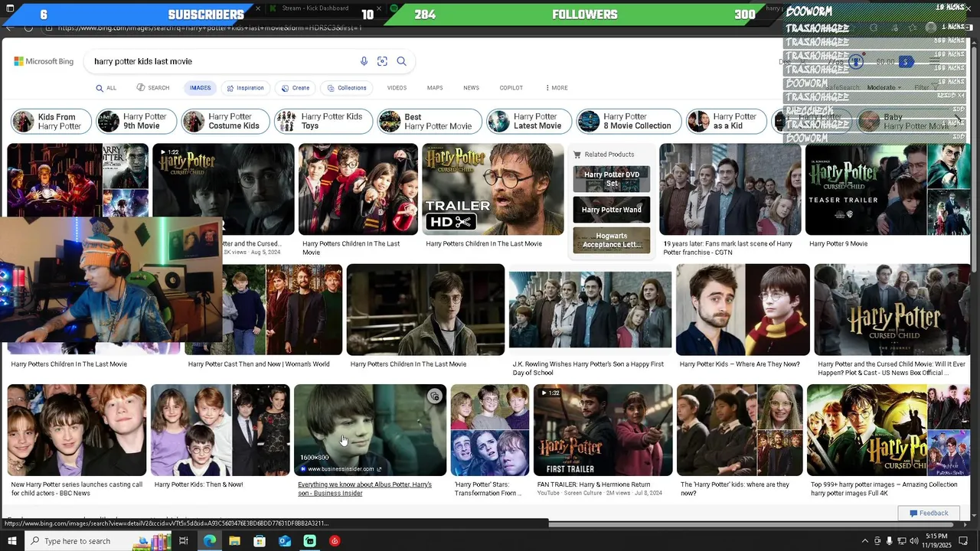Open the BBC News casting call image
The height and width of the screenshot is (551, 980).
click(x=77, y=430)
